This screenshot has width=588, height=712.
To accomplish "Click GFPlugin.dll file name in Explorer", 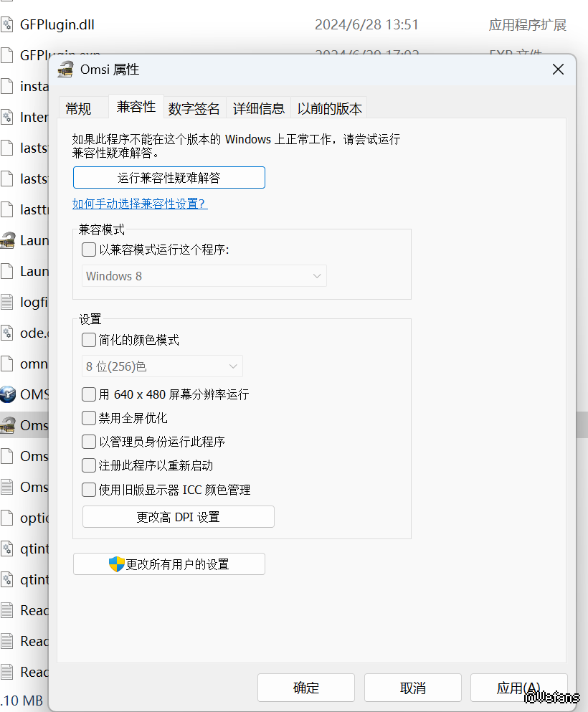I will [x=57, y=24].
